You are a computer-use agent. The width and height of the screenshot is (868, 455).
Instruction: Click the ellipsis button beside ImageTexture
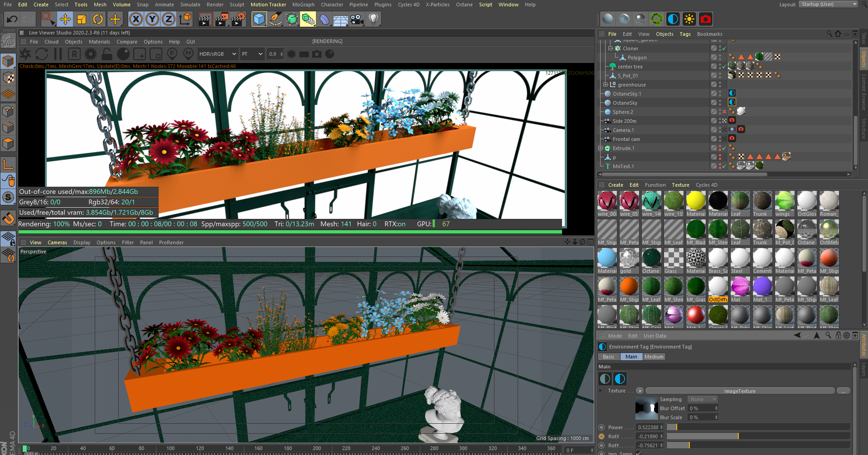tap(843, 391)
